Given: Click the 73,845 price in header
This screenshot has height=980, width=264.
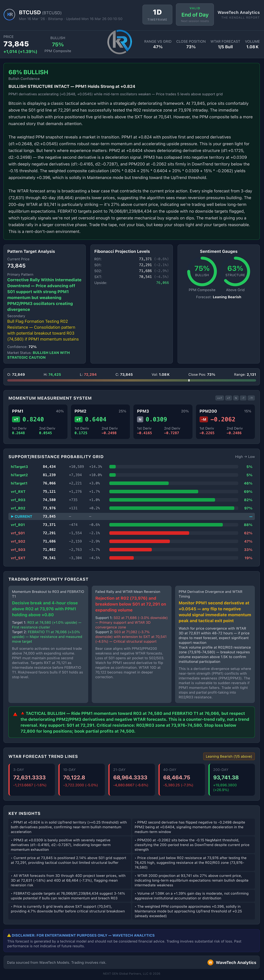Looking at the screenshot, I should (16, 44).
